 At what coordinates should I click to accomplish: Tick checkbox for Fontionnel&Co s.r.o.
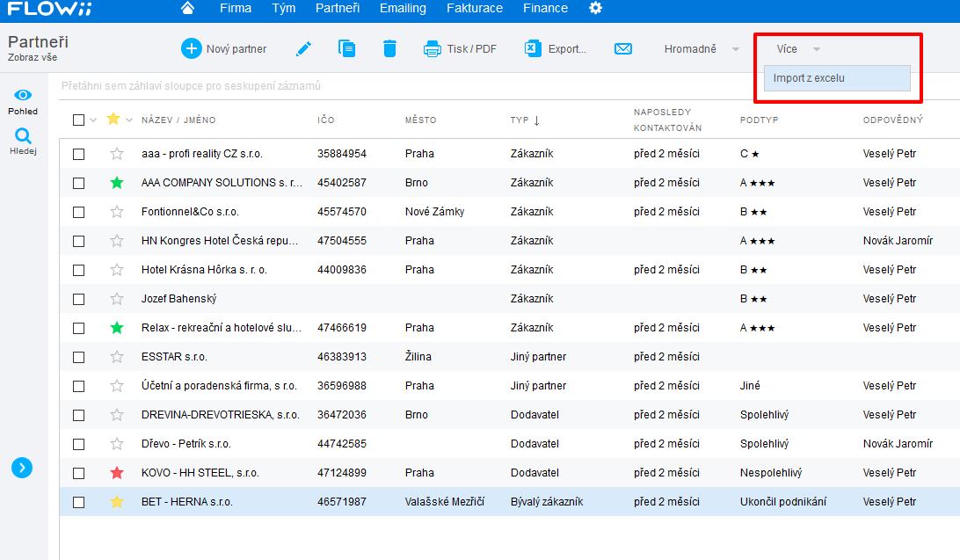click(78, 213)
